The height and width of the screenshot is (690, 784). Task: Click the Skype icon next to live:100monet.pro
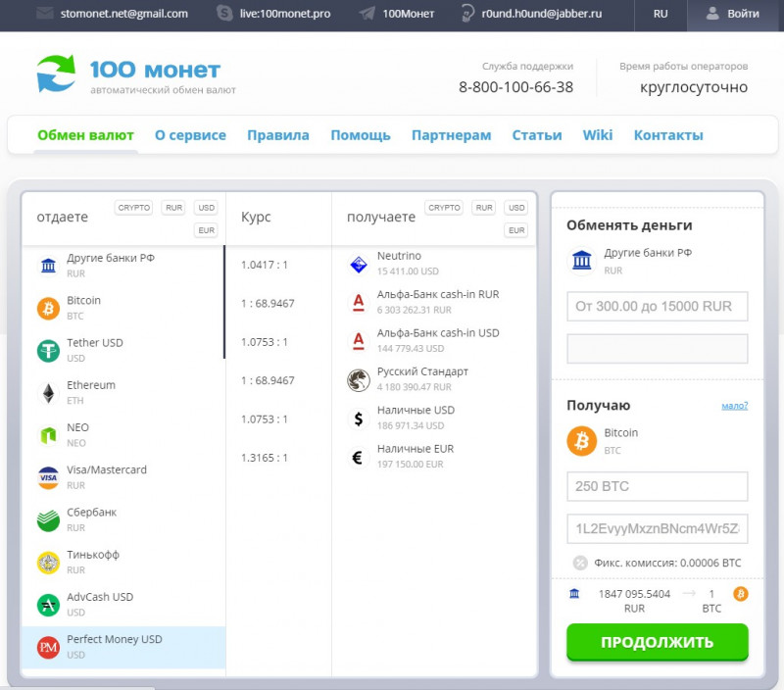(224, 13)
